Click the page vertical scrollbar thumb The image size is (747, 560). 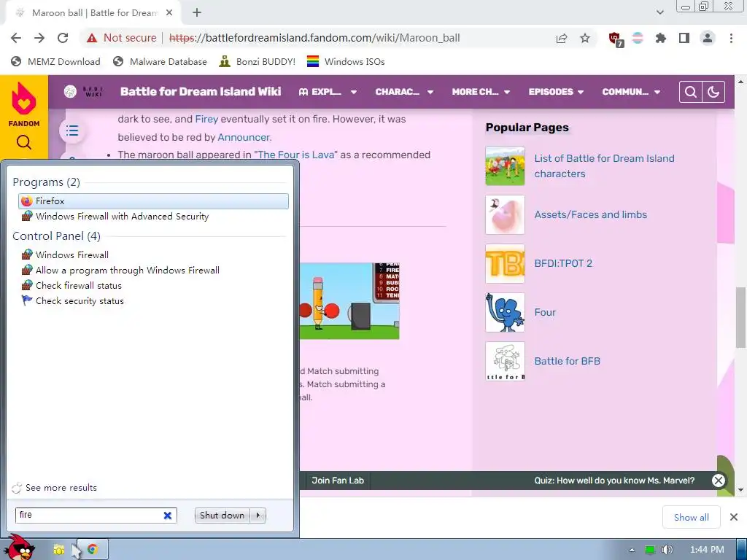point(740,318)
